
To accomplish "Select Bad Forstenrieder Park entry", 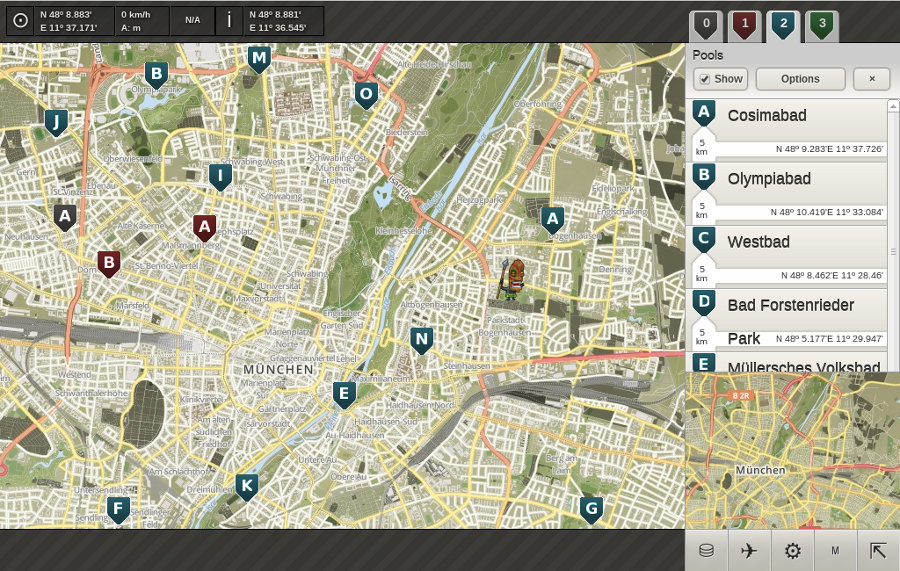I will (787, 319).
